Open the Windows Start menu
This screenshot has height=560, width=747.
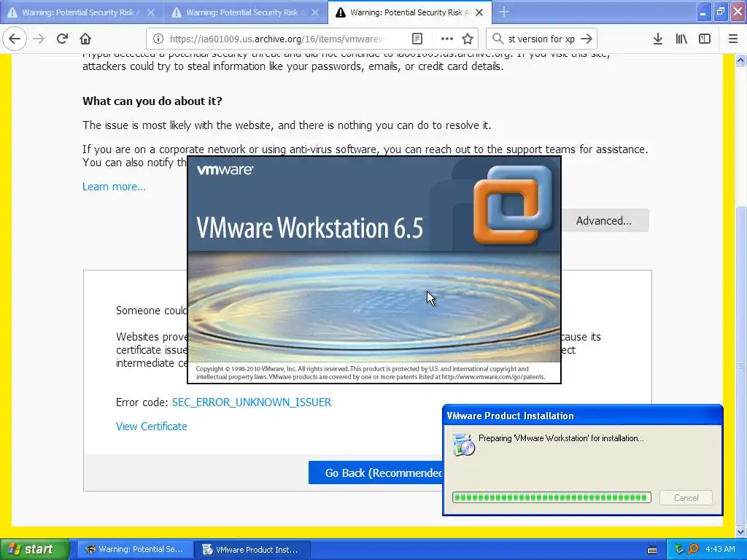tap(34, 549)
